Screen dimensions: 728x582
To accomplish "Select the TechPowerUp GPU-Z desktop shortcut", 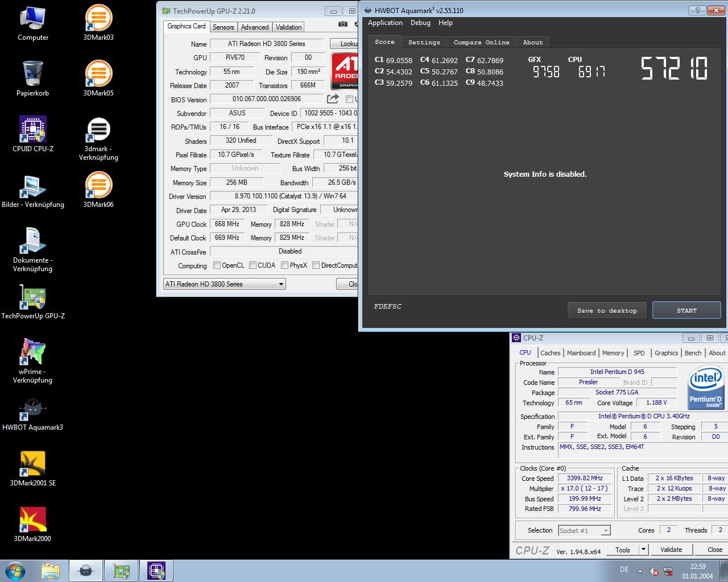I will click(x=33, y=302).
